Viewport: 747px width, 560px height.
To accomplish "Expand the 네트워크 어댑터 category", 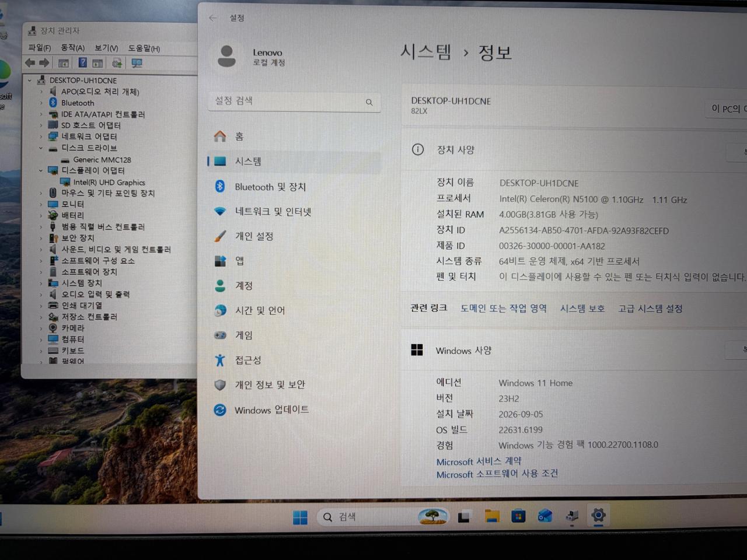I will [41, 136].
